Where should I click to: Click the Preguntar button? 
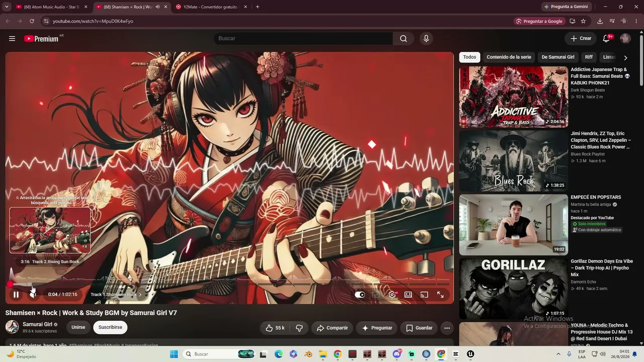coord(377,328)
